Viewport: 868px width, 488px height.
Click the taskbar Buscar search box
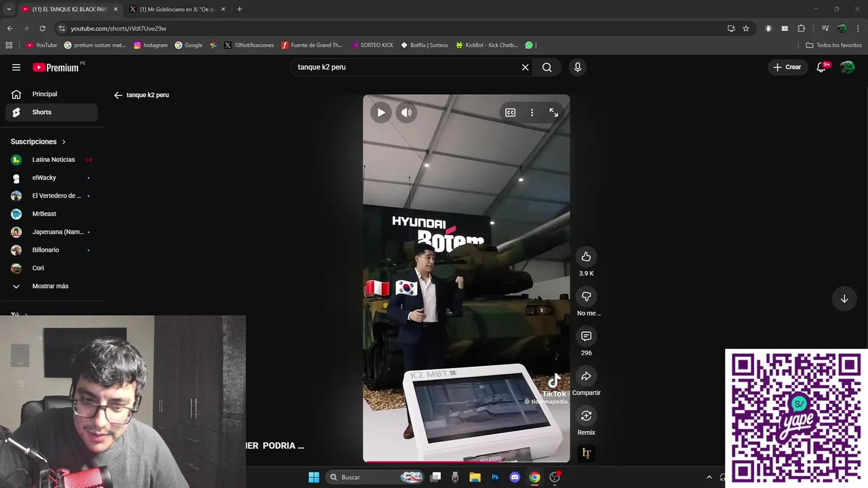(x=374, y=477)
